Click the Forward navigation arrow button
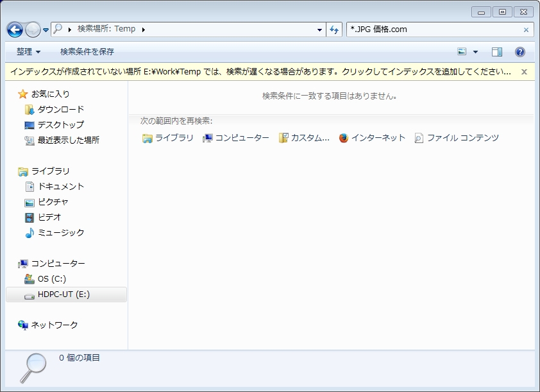Image resolution: width=540 pixels, height=392 pixels. tap(33, 30)
